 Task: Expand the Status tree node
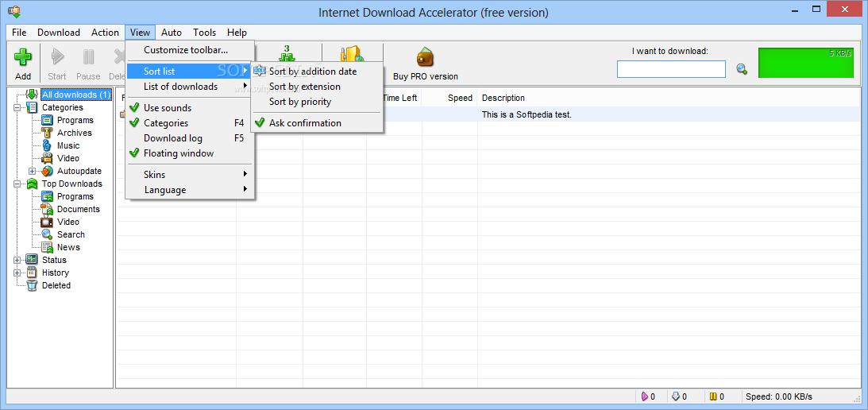[x=17, y=261]
